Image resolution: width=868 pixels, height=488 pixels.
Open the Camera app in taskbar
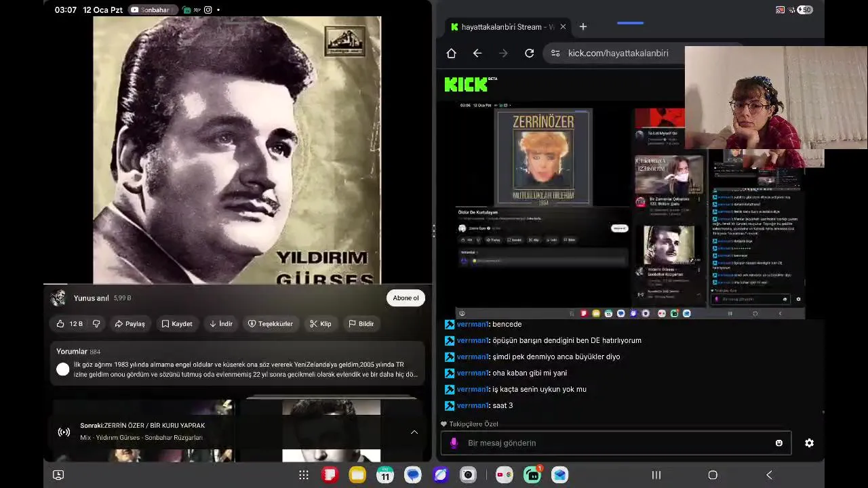tap(468, 475)
